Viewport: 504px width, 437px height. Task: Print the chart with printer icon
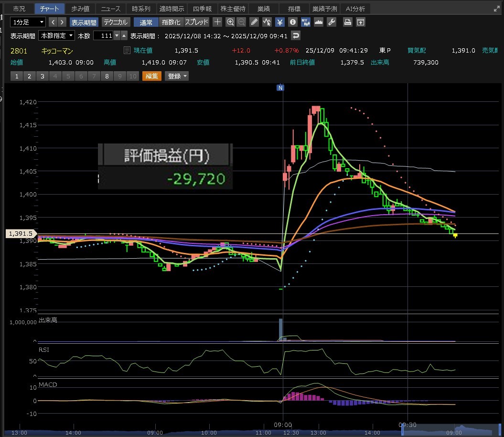348,22
